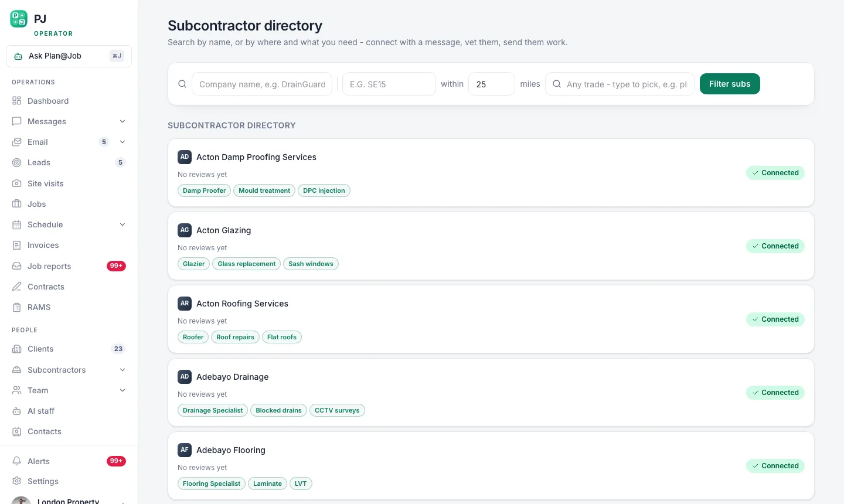This screenshot has width=844, height=504.
Task: Click the Schedule calendar icon
Action: tap(16, 224)
